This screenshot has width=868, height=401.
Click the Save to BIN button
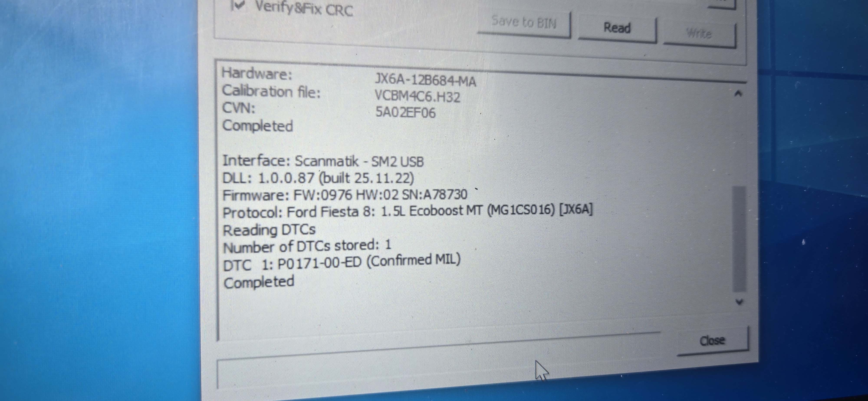(x=524, y=23)
